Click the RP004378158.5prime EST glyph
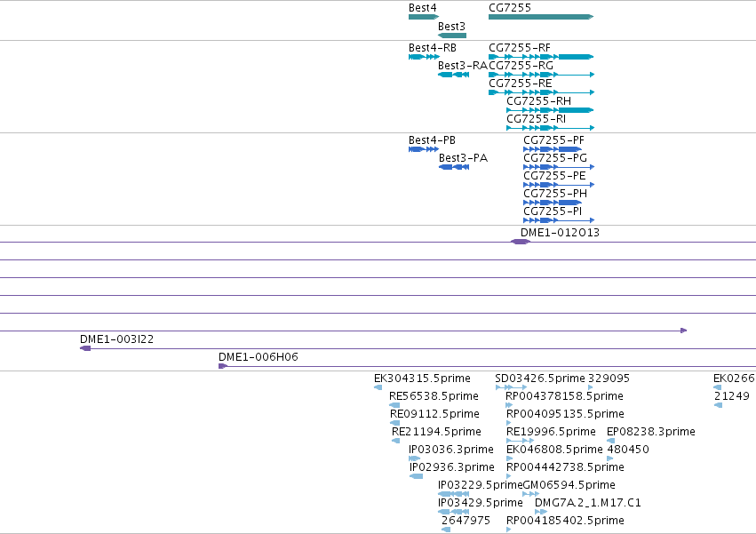 point(509,405)
